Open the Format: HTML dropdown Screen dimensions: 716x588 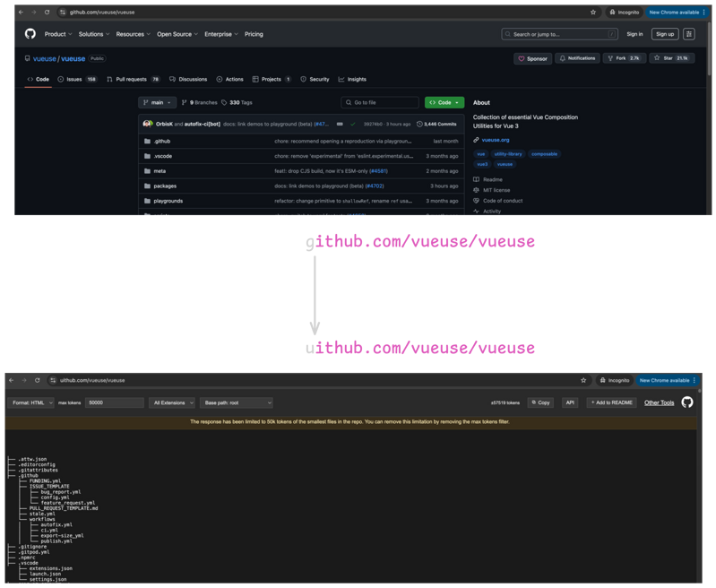(x=31, y=402)
